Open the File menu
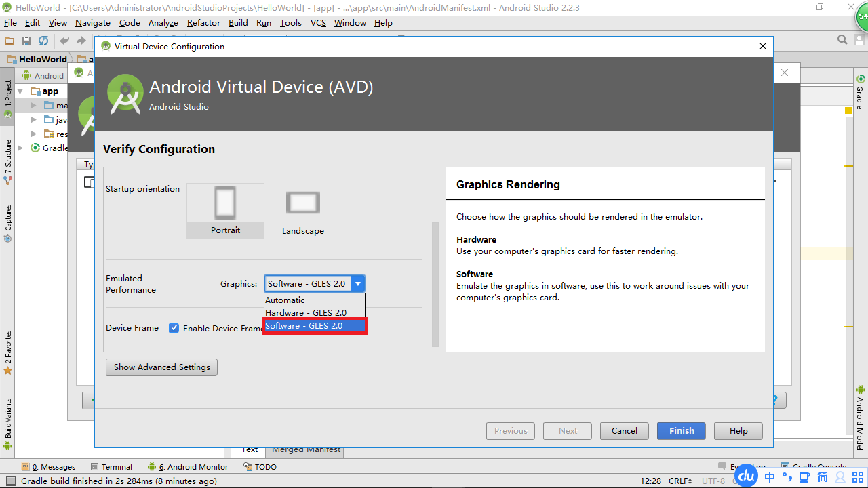Image resolution: width=868 pixels, height=488 pixels. 10,23
